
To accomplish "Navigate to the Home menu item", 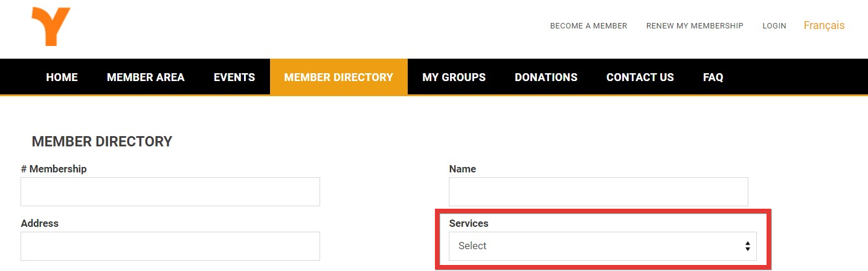I will (62, 77).
